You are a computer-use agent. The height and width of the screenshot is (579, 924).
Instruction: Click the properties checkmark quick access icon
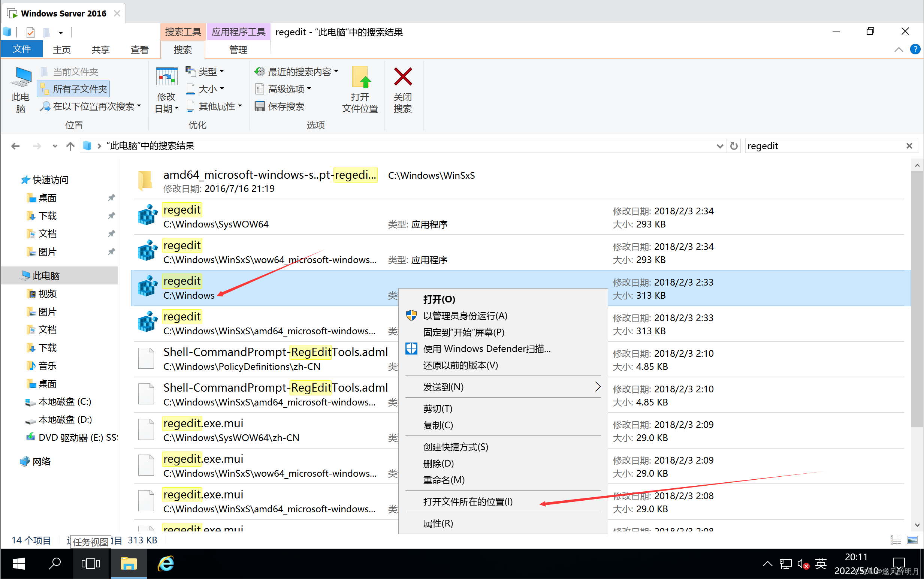tap(31, 32)
